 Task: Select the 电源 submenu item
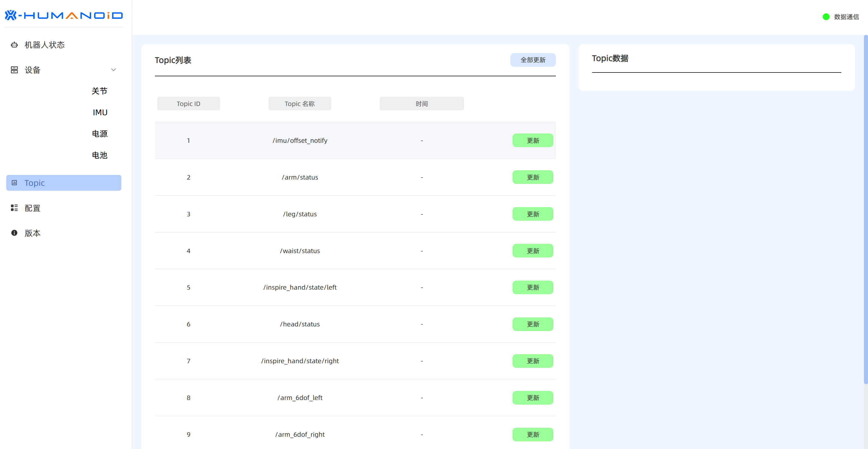[x=100, y=134]
